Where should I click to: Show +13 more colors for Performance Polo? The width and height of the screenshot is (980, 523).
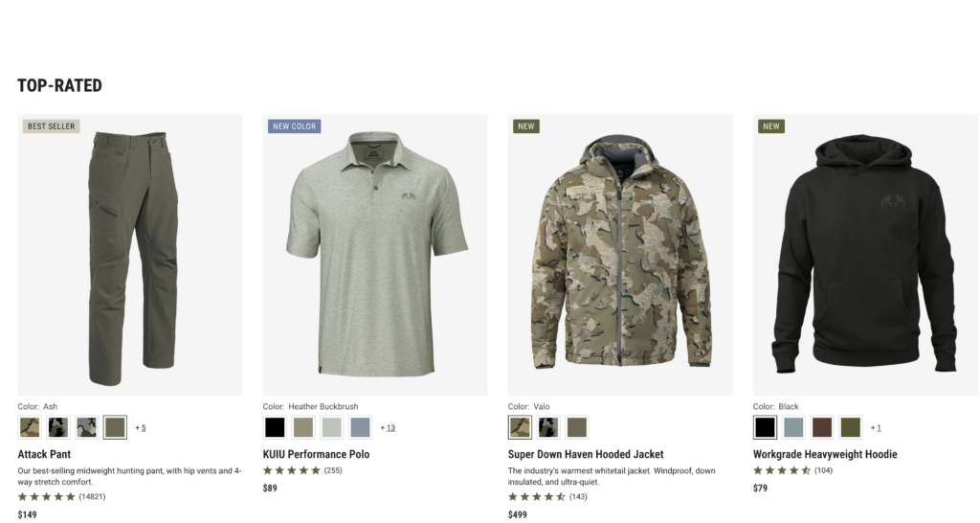388,428
